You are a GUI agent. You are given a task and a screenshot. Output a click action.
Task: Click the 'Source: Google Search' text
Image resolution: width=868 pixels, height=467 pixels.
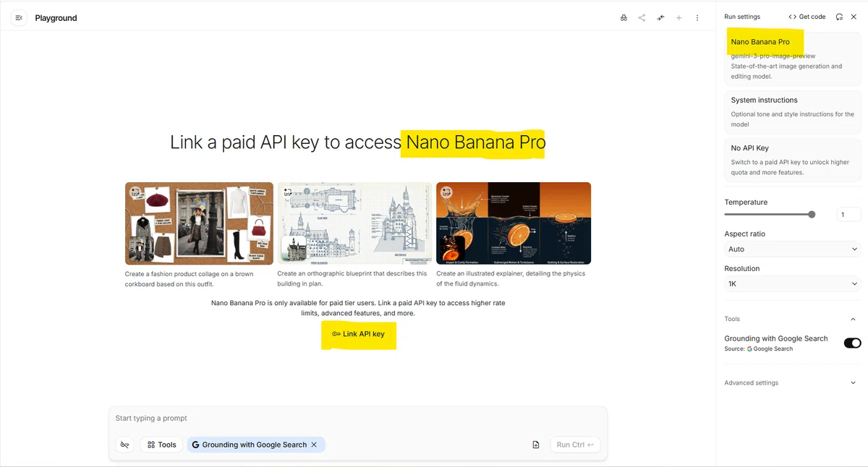759,349
